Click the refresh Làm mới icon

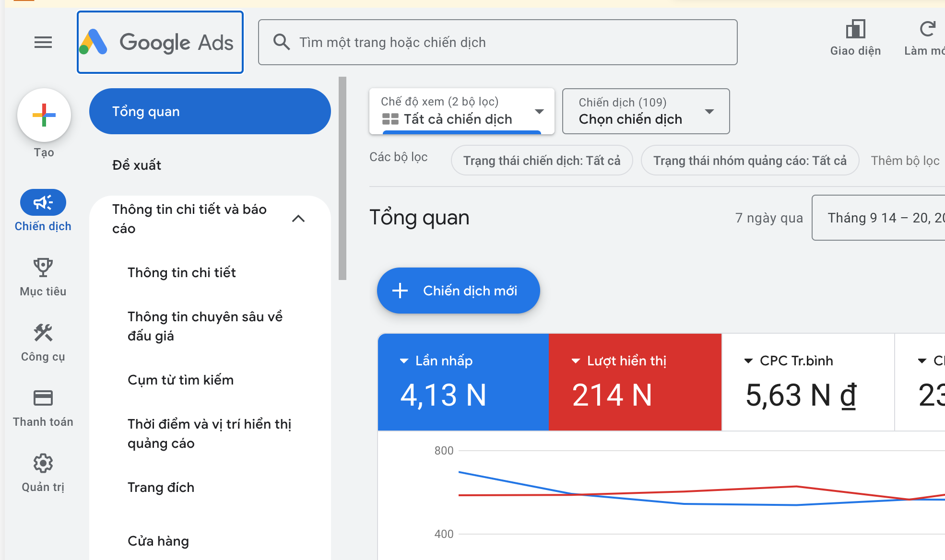click(927, 30)
